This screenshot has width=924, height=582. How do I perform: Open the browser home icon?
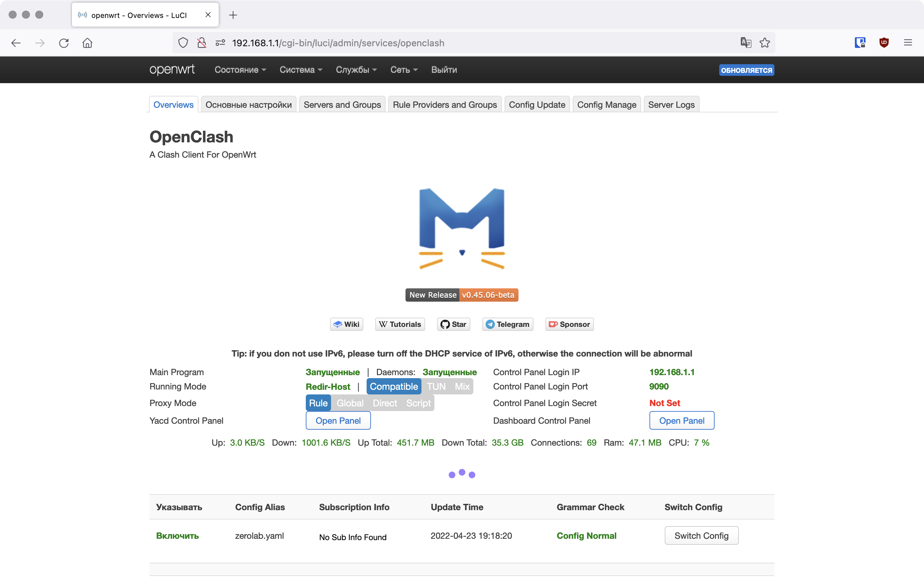(x=87, y=43)
